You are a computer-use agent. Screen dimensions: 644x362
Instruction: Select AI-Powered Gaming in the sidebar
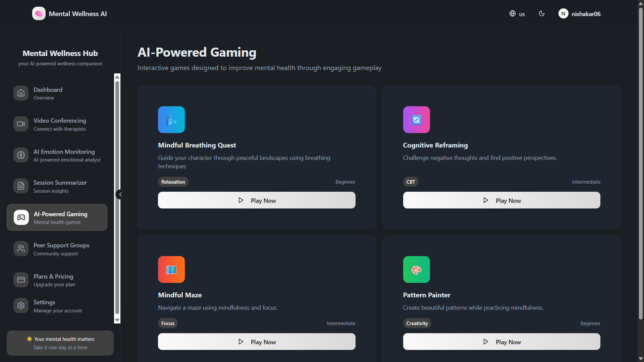pyautogui.click(x=57, y=218)
